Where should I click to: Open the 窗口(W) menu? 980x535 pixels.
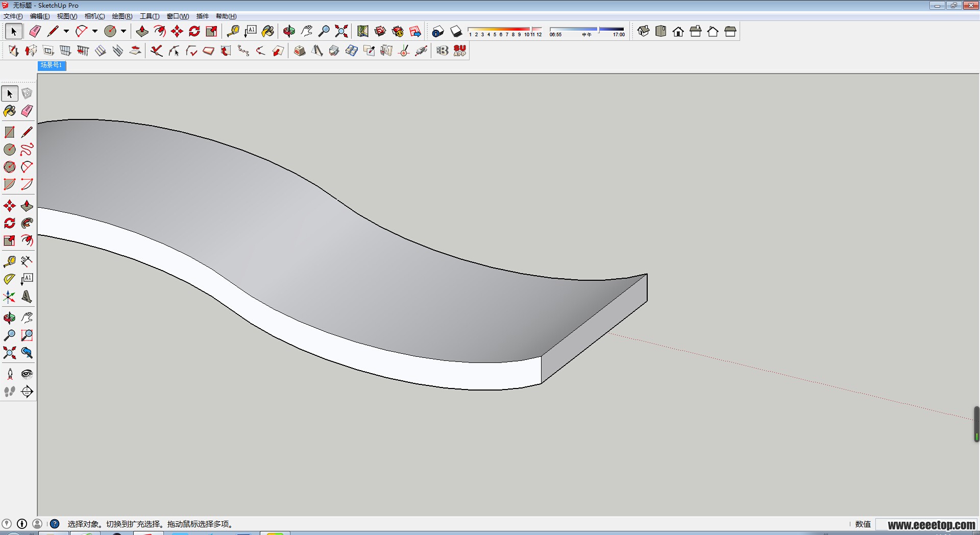point(178,16)
